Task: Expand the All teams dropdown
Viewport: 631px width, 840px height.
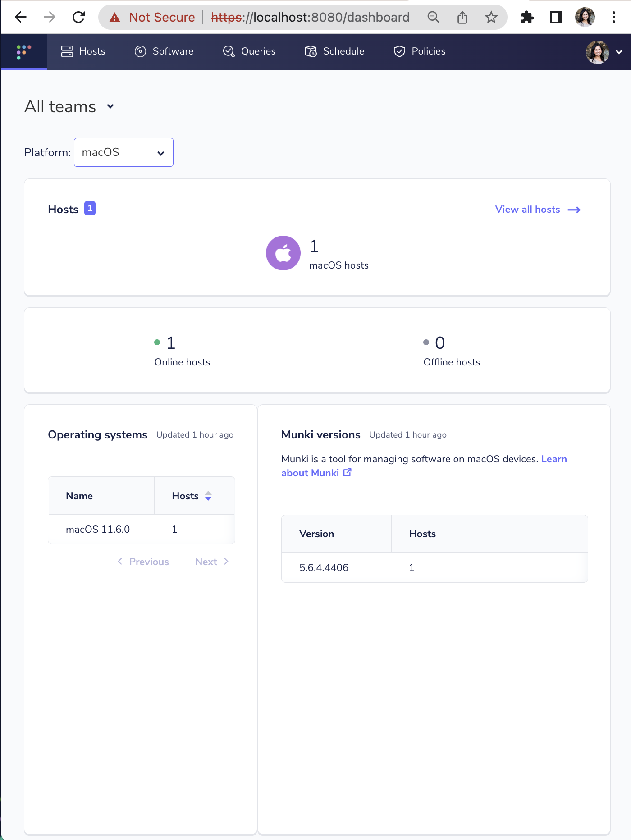Action: click(69, 107)
